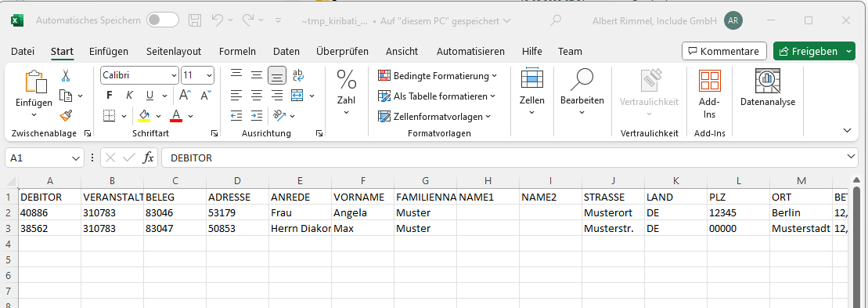The width and height of the screenshot is (868, 308).
Task: Click the Add-Ins button
Action: [709, 94]
